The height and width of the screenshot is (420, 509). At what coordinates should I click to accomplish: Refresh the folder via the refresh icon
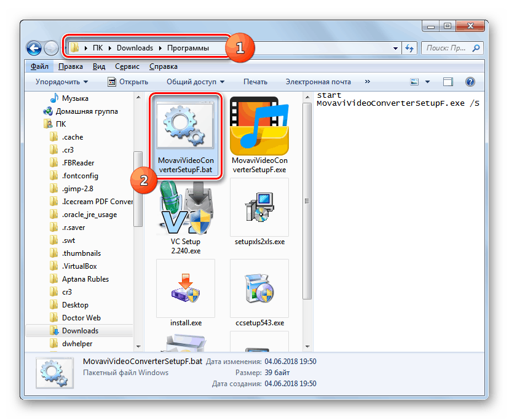(x=409, y=49)
